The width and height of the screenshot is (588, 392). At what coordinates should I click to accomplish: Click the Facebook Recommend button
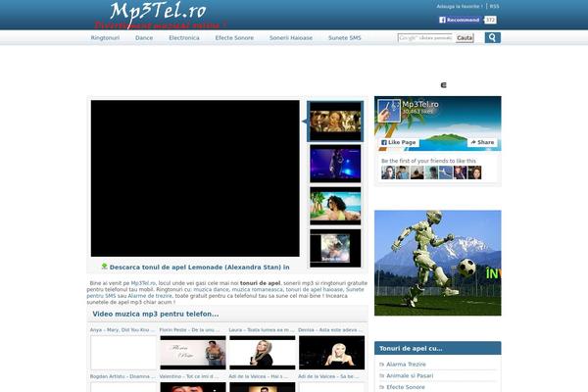460,20
